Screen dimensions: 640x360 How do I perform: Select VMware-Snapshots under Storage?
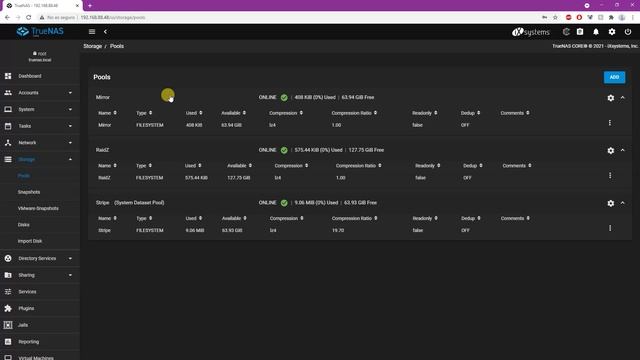(x=38, y=208)
